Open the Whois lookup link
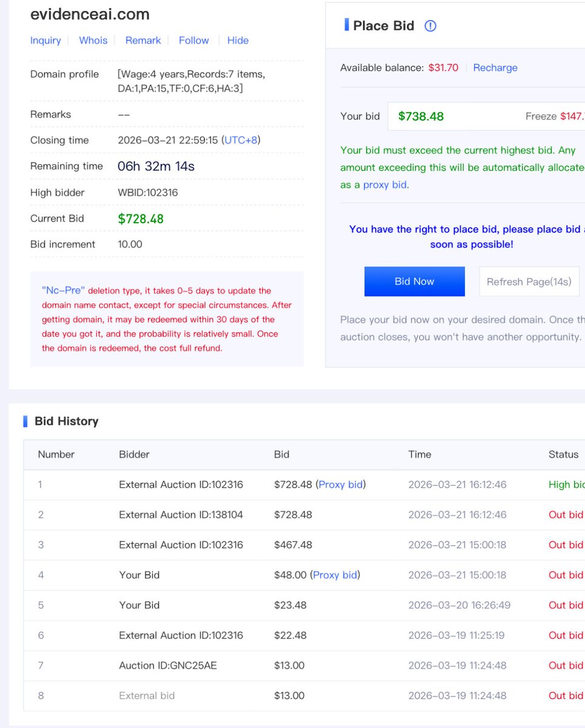Image resolution: width=585 pixels, height=728 pixels. pyautogui.click(x=93, y=40)
